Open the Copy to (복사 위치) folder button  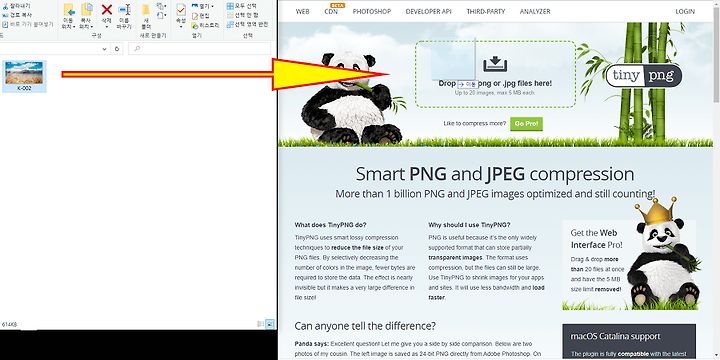tap(86, 16)
